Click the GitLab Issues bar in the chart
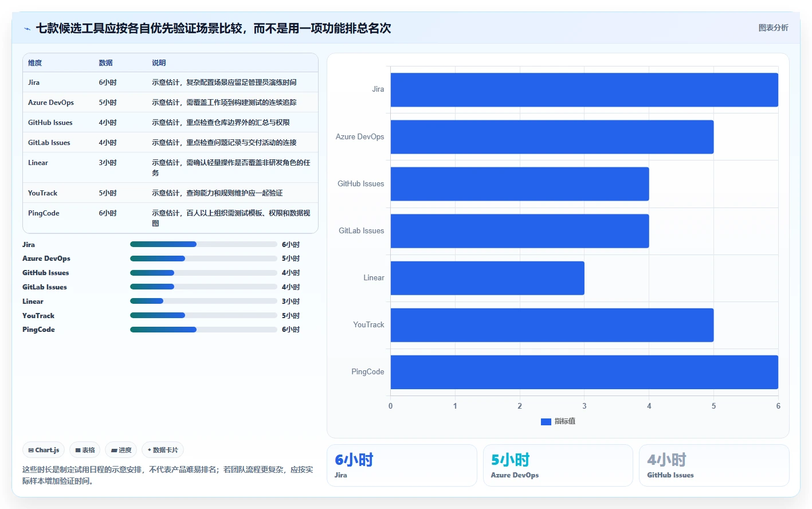Screen dimensions: 812x509 [x=520, y=231]
